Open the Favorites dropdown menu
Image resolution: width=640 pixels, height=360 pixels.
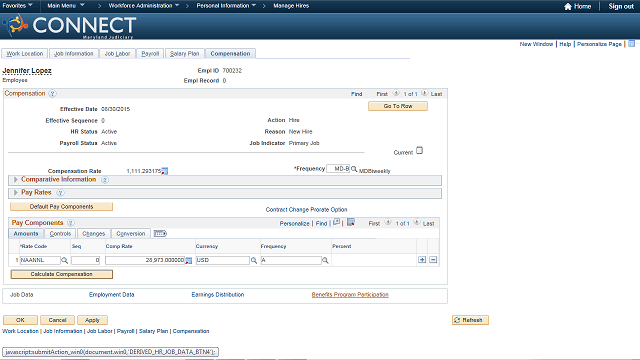(x=18, y=6)
